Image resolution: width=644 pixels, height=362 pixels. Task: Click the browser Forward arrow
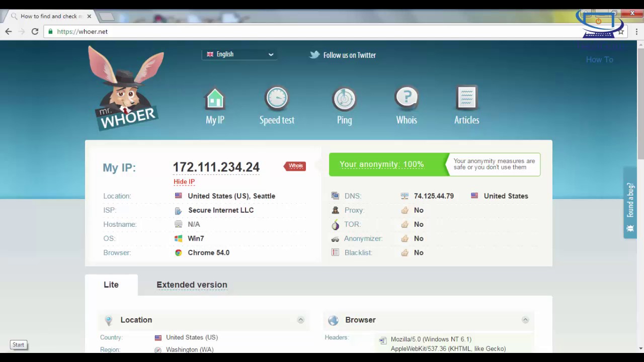coord(22,31)
